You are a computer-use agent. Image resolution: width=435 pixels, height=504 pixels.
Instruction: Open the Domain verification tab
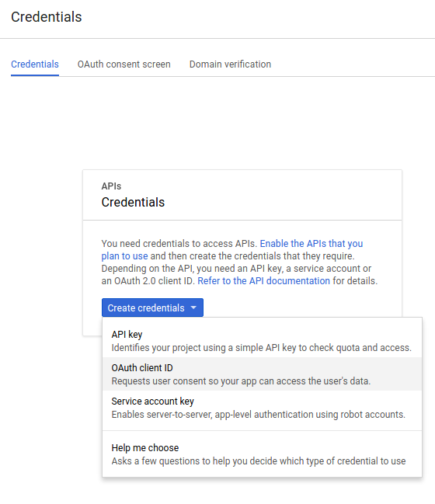tap(230, 64)
